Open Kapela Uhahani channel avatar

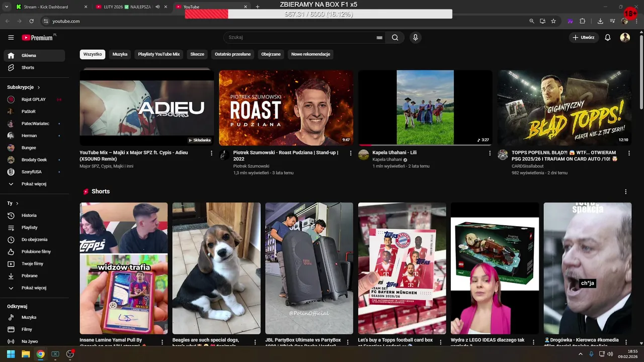363,154
